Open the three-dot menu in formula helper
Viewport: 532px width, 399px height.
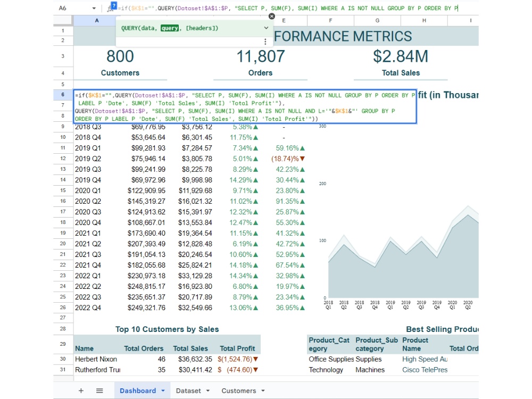[x=265, y=41]
